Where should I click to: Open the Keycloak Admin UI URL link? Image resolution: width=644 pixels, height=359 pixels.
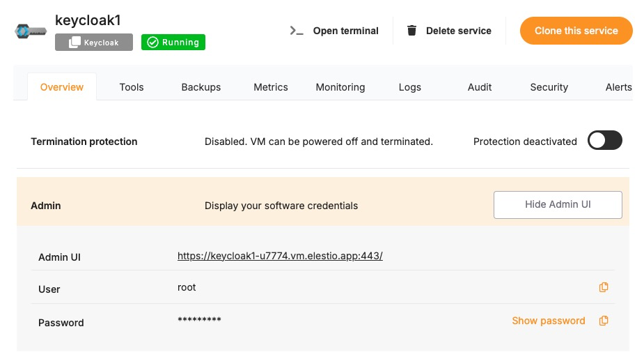(280, 256)
